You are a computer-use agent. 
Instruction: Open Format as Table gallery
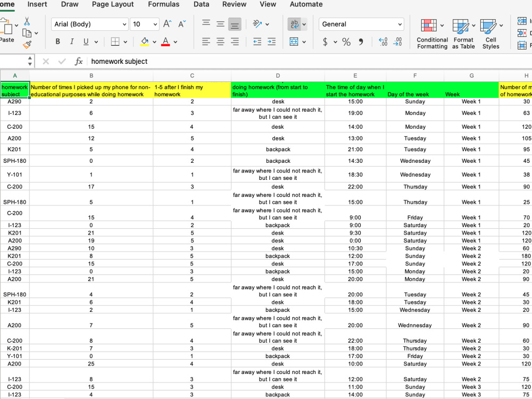(x=463, y=34)
